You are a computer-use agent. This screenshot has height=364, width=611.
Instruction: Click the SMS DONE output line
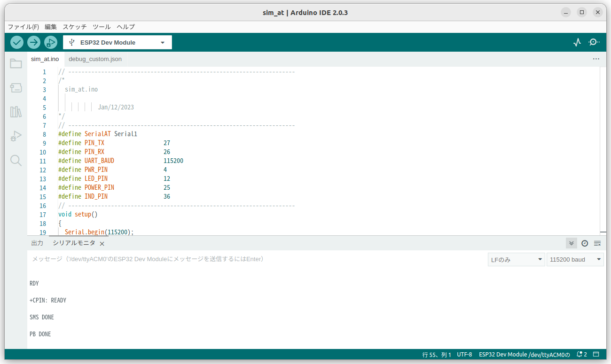click(x=42, y=317)
